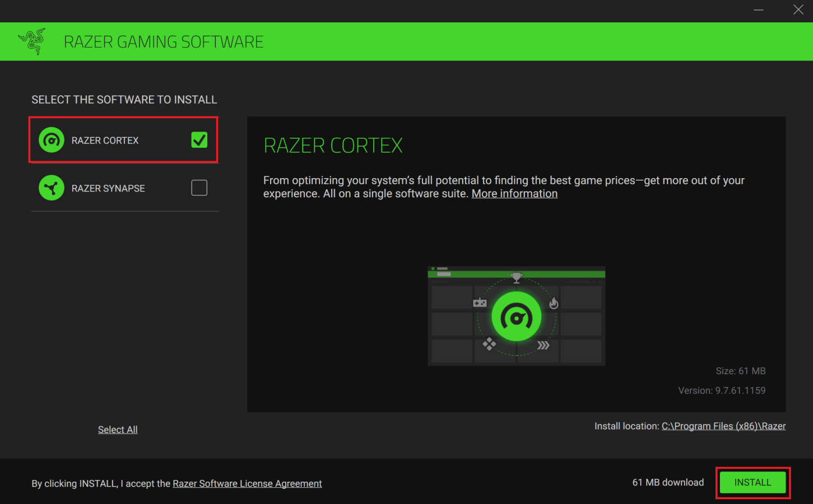
Task: Click the INSTALL button
Action: tap(752, 482)
